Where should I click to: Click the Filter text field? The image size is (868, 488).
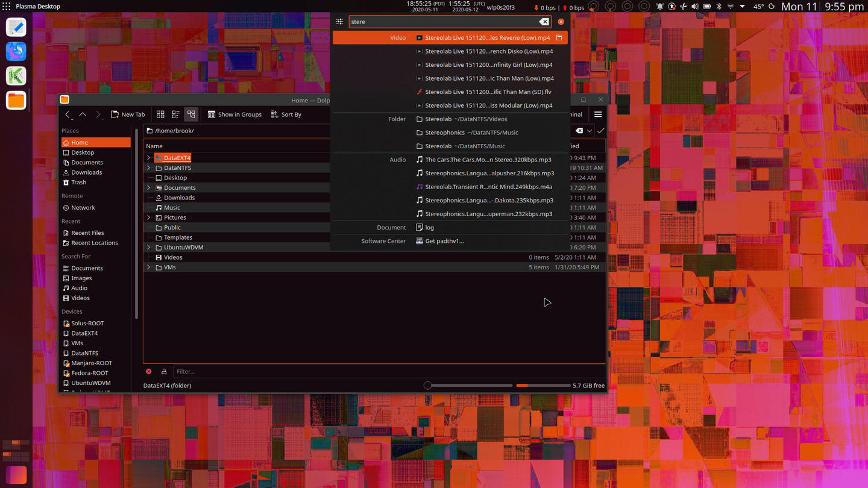coord(389,371)
